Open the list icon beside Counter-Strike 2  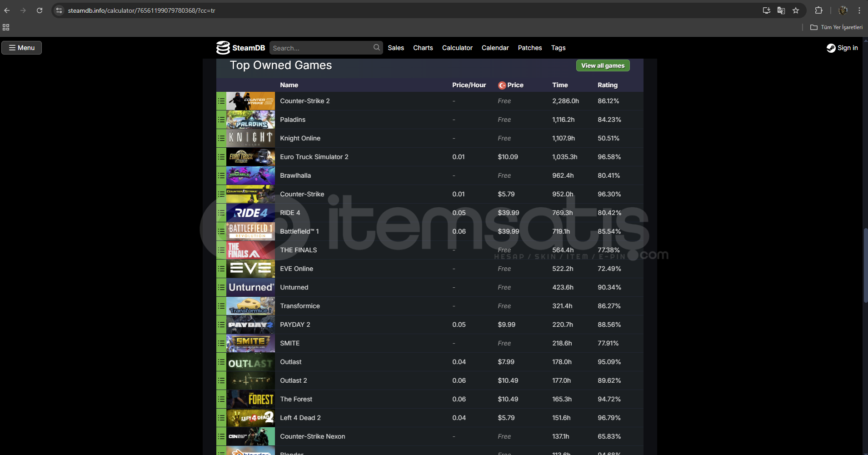221,101
